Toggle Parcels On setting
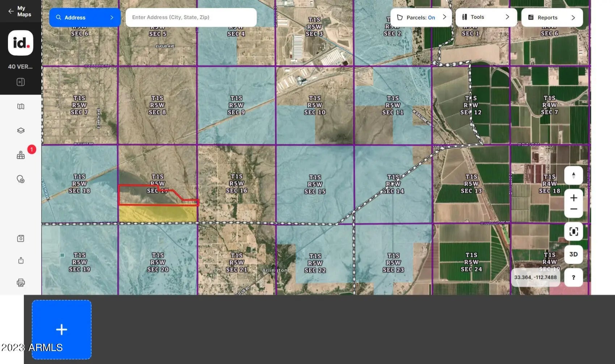The image size is (615, 364). tap(421, 17)
